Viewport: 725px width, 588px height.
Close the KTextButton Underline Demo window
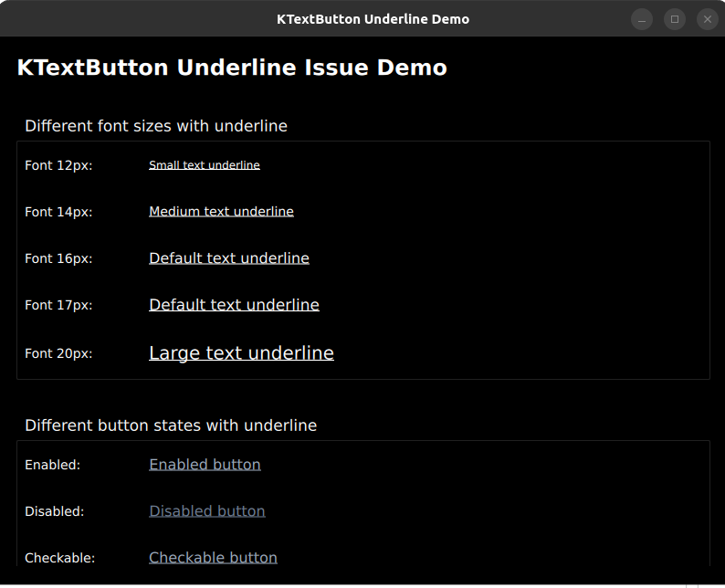click(708, 19)
